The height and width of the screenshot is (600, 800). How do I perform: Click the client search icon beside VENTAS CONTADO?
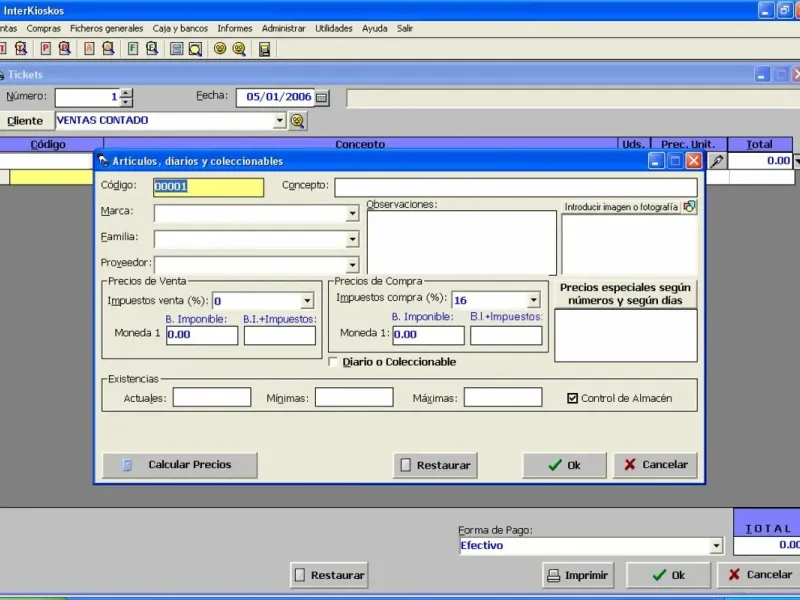pyautogui.click(x=297, y=121)
